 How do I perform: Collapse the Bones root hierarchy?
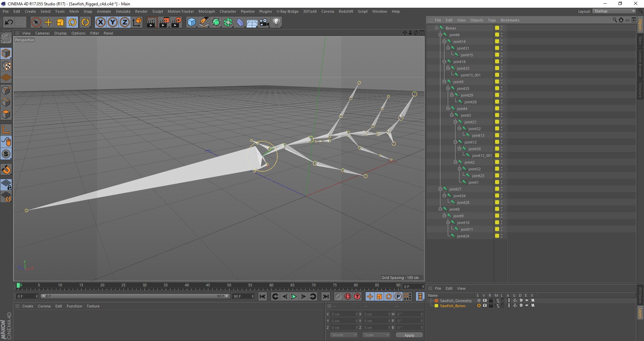click(x=437, y=28)
